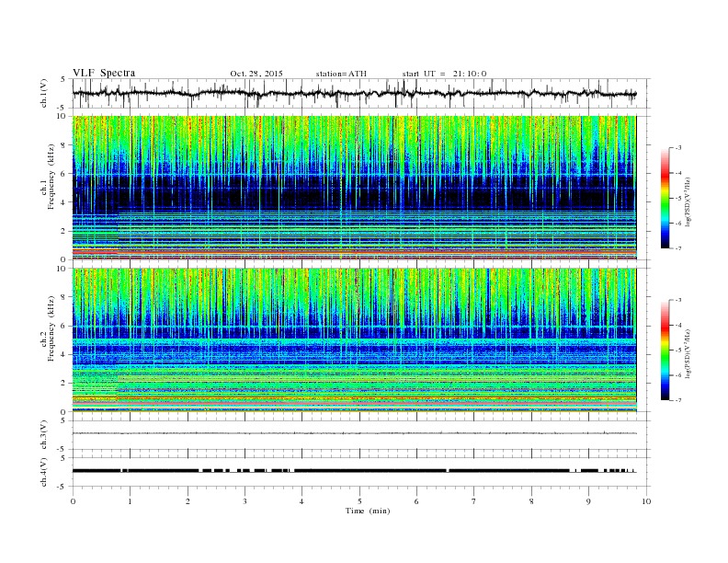This screenshot has width=728, height=563.
Task: Click the ch.3 flat voltage trace panel
Action: [361, 435]
